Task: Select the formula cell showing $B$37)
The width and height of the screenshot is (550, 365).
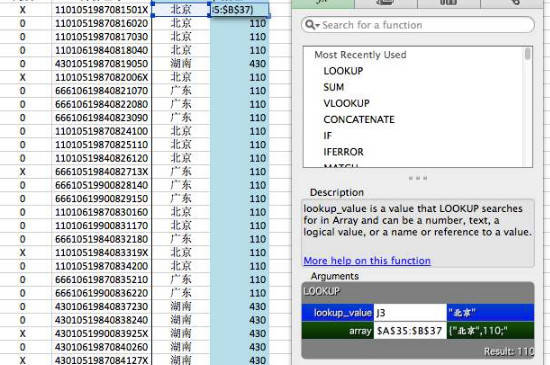Action: click(x=240, y=9)
